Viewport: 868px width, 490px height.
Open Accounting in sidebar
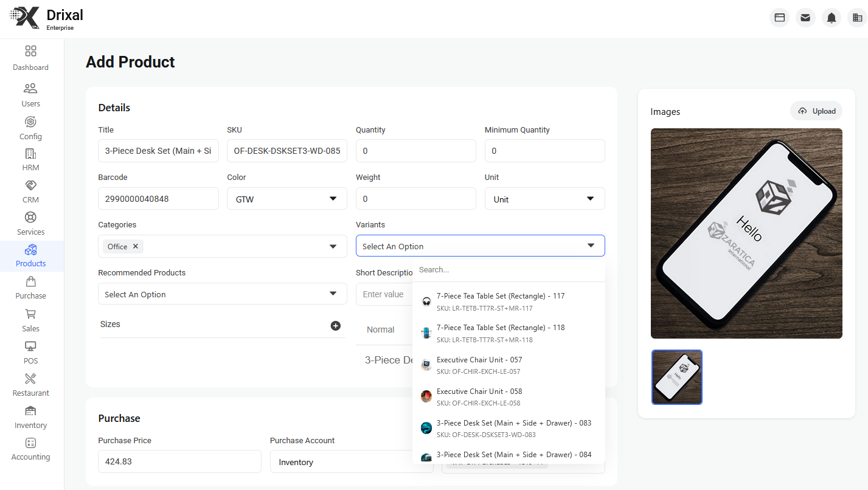tap(30, 449)
